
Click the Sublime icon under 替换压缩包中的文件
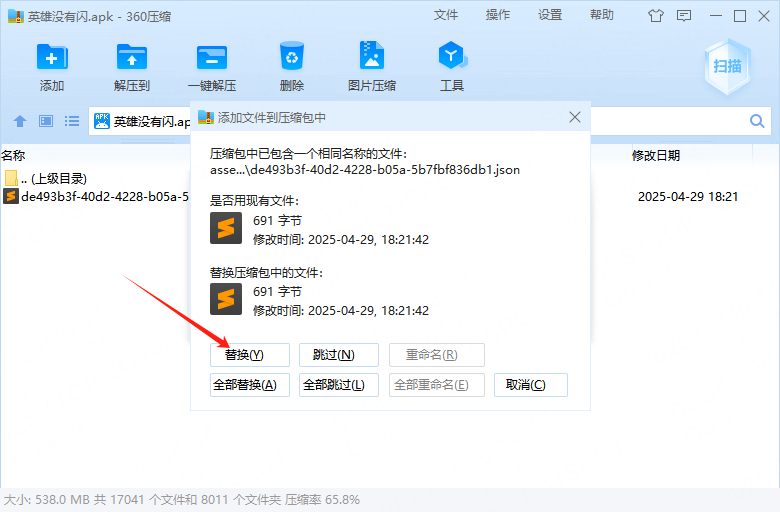(226, 299)
